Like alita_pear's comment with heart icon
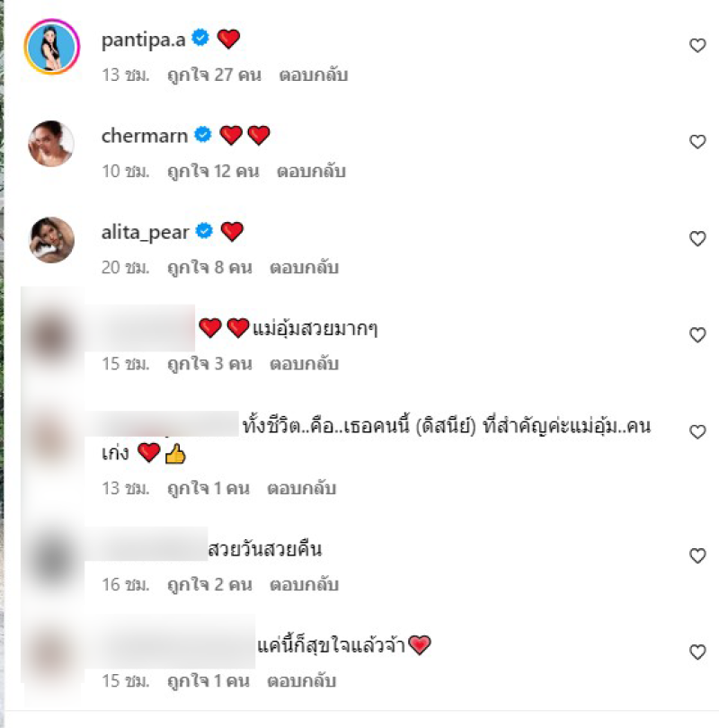This screenshot has height=728, width=719. point(697,238)
